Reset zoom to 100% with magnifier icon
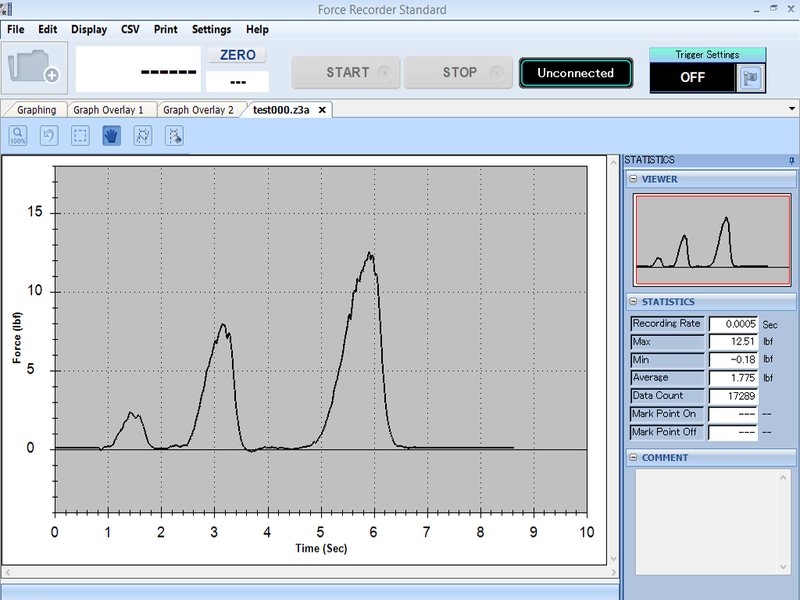800x600 pixels. (x=18, y=136)
